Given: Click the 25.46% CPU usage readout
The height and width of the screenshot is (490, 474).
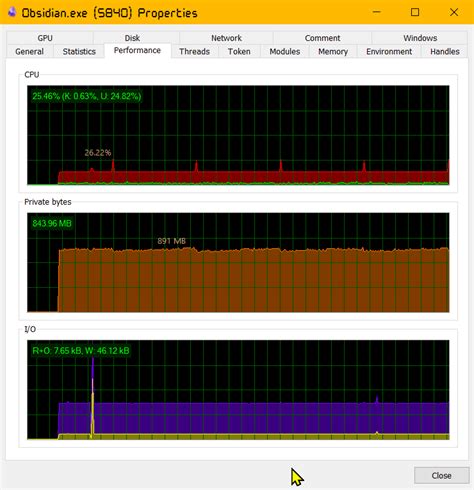Looking at the screenshot, I should (x=87, y=96).
